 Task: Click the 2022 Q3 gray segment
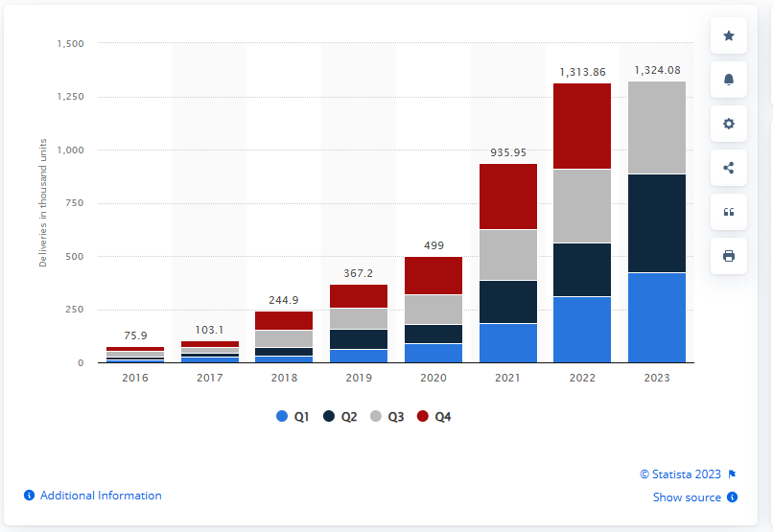coord(582,206)
